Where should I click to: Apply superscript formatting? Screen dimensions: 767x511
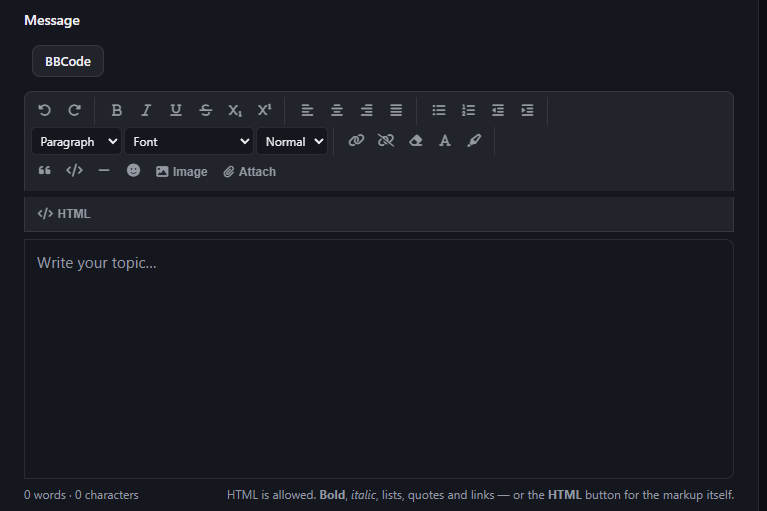(x=265, y=111)
